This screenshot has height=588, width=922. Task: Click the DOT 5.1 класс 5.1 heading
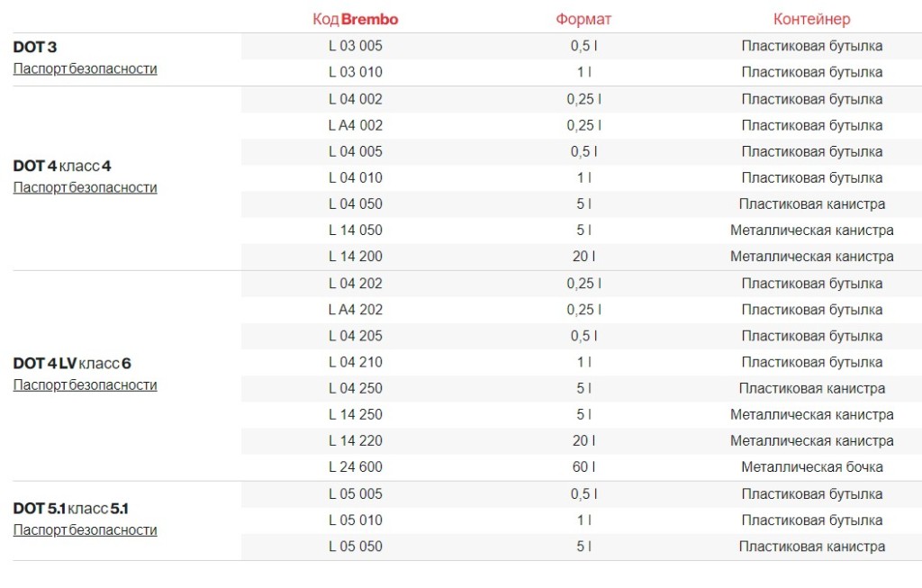[x=70, y=508]
